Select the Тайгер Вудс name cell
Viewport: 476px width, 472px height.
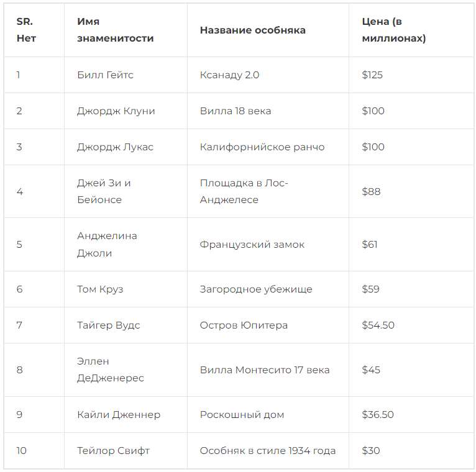(109, 325)
